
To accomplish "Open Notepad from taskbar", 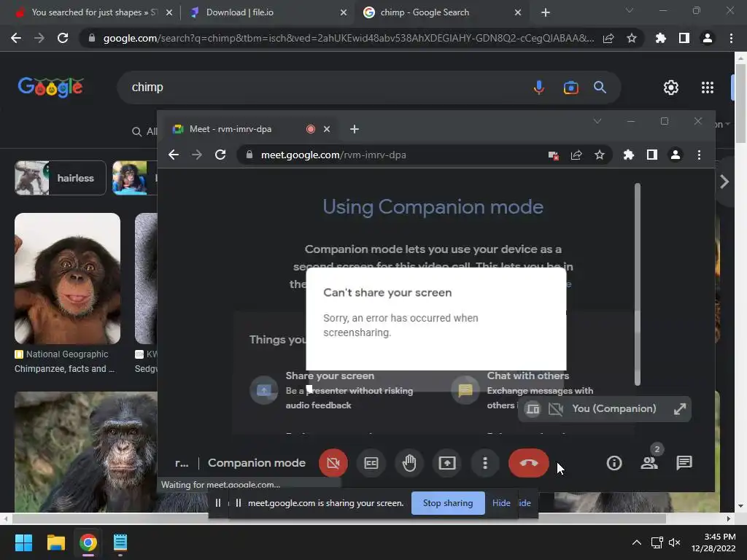I will click(120, 542).
